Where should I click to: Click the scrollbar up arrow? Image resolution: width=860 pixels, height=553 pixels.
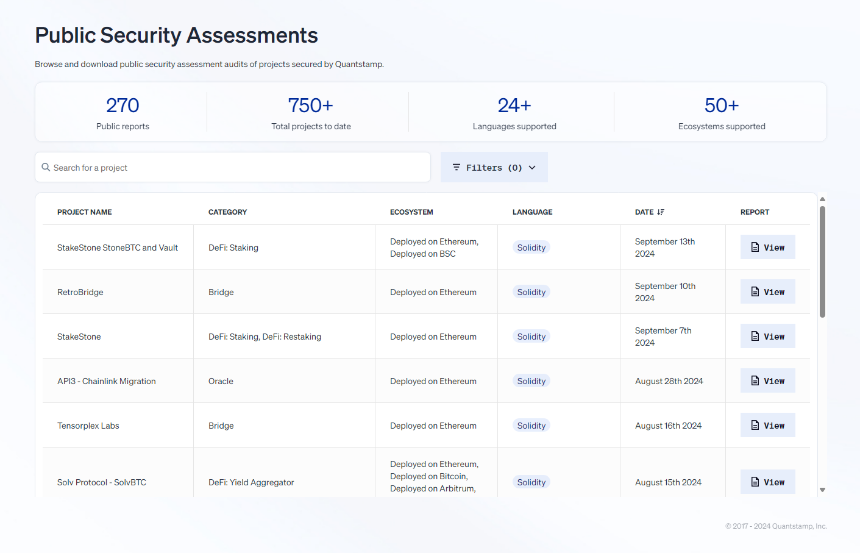[822, 199]
